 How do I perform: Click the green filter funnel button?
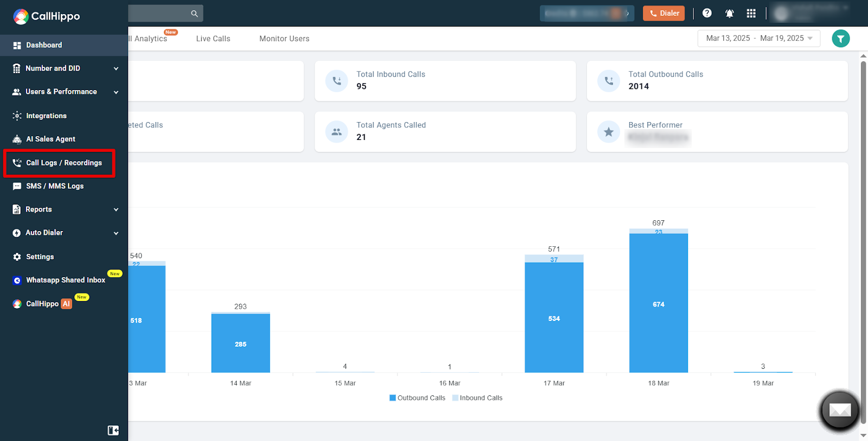click(x=841, y=39)
